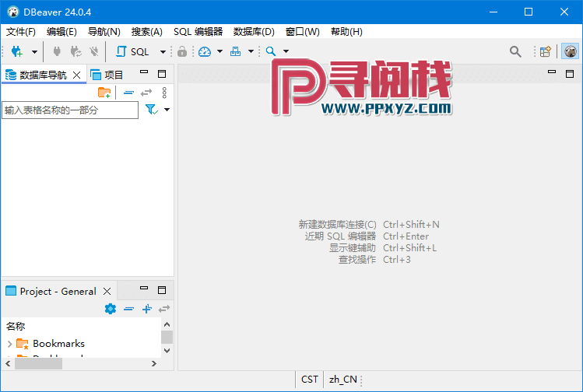Click the gray quick search magnifier
Screen dimensions: 583x392
515,51
